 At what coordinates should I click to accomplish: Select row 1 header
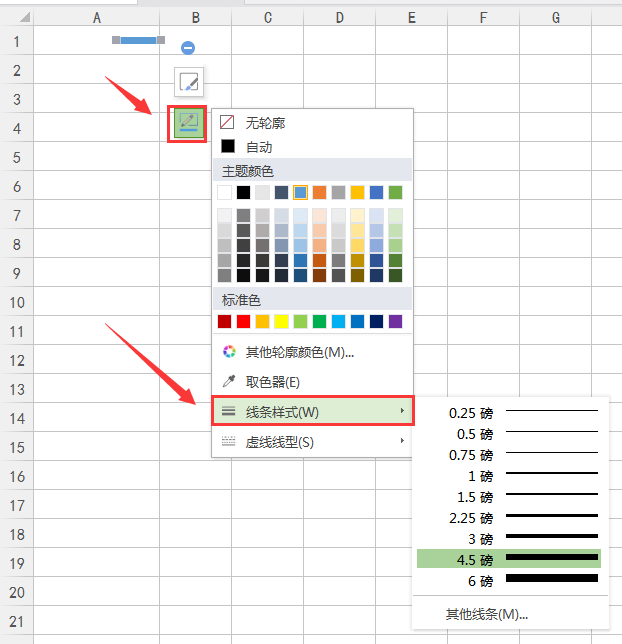click(16, 41)
